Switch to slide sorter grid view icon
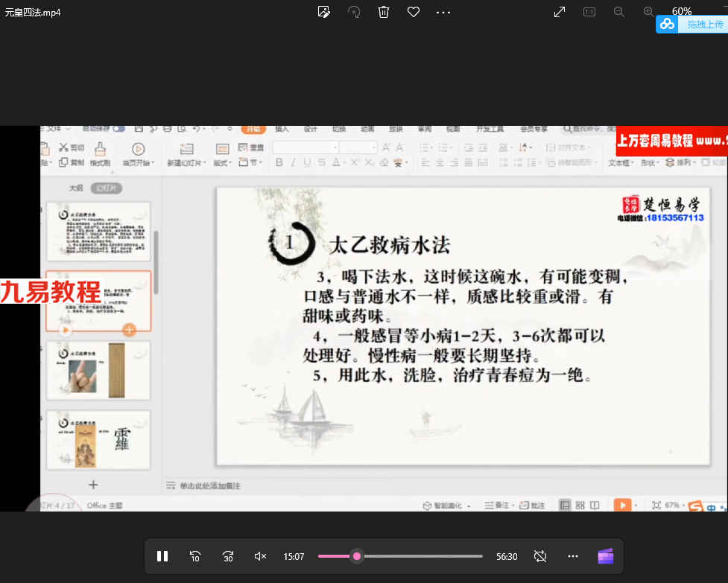This screenshot has height=583, width=728. click(580, 505)
